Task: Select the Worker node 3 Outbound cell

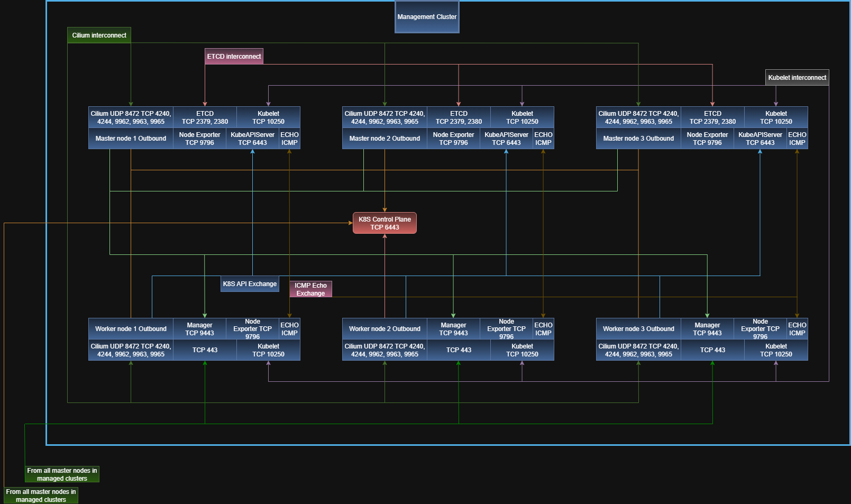Action: click(638, 329)
